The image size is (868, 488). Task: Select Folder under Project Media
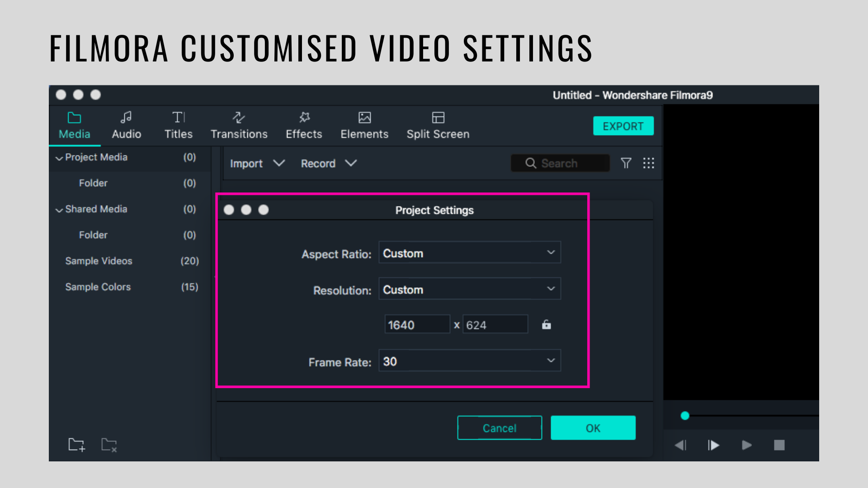(93, 183)
